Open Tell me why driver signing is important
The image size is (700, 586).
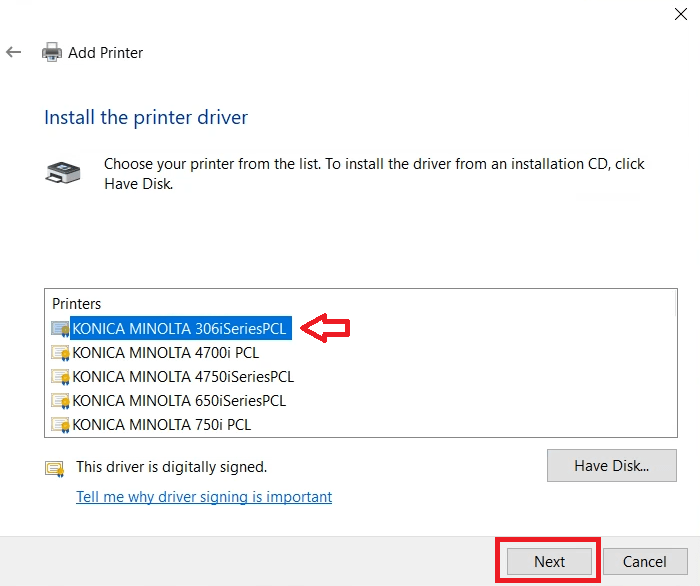coord(204,497)
